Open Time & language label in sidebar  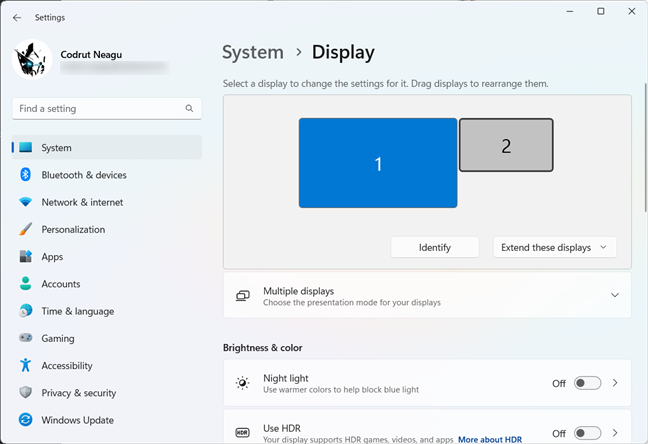pyautogui.click(x=78, y=311)
